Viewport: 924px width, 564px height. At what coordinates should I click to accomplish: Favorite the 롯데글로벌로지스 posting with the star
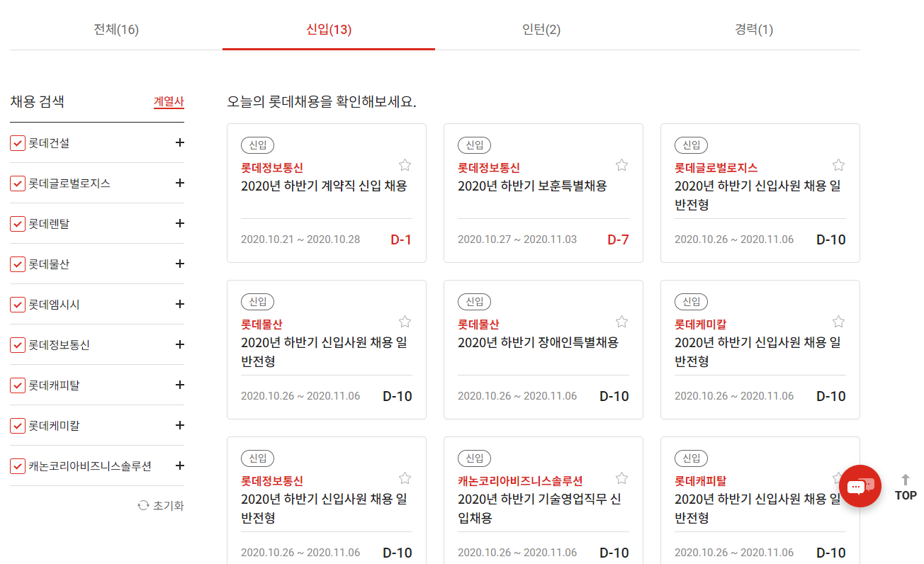[x=838, y=165]
